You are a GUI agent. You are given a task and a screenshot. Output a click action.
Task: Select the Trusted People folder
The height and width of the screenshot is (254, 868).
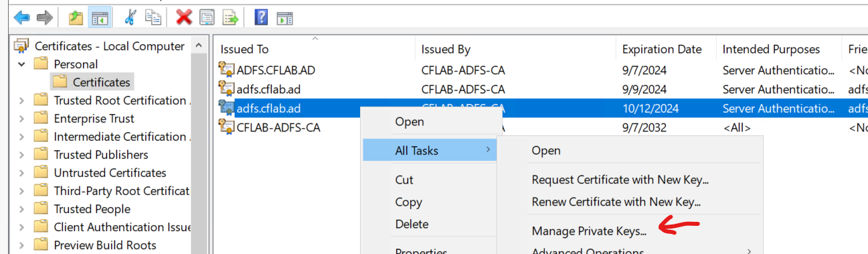click(92, 209)
